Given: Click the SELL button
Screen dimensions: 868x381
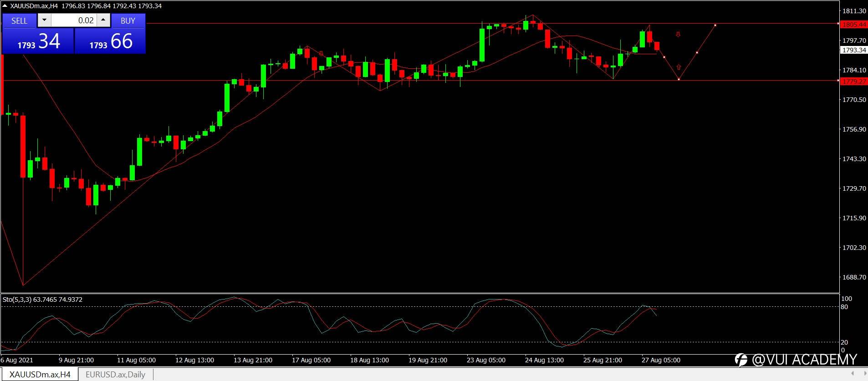Looking at the screenshot, I should click(20, 20).
